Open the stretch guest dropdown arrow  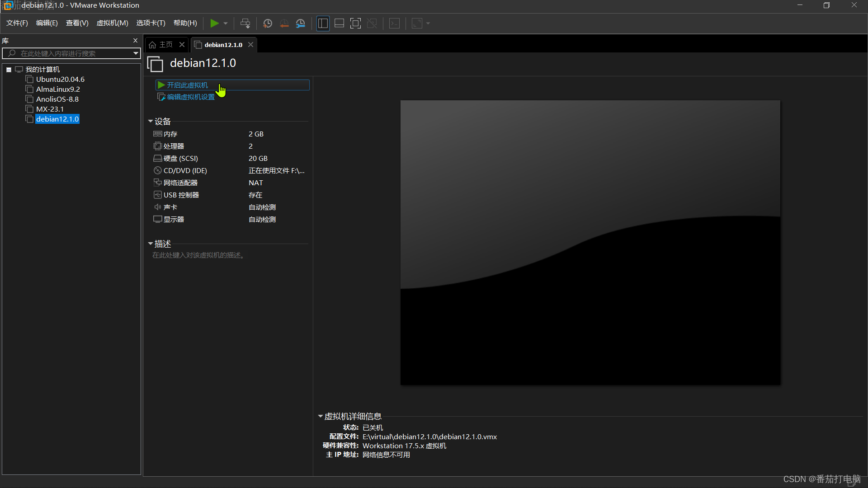428,23
